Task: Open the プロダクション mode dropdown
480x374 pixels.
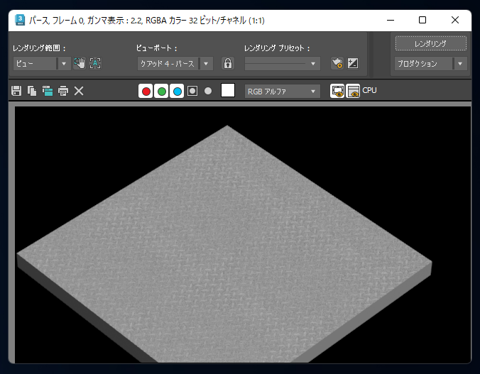Action: [431, 63]
